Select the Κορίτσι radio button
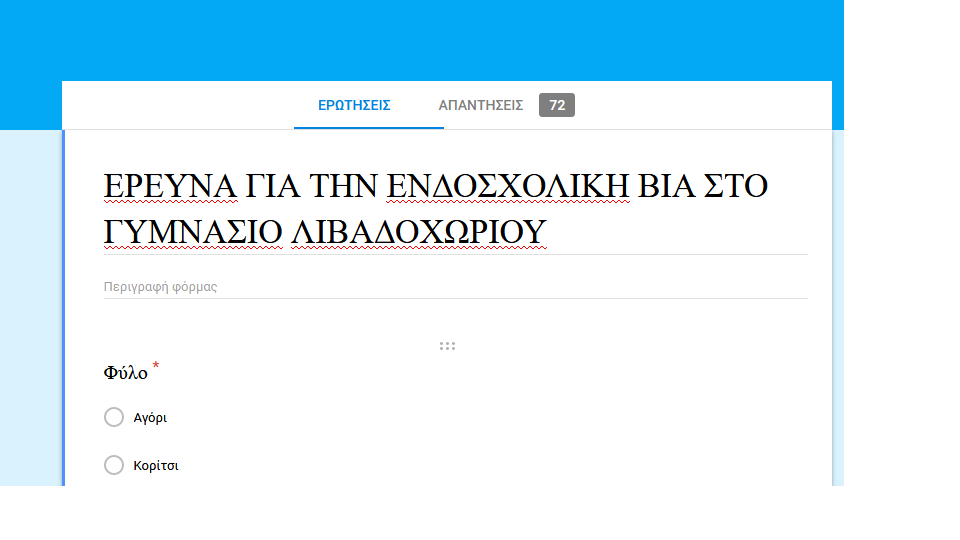This screenshot has height=540, width=960. tap(114, 465)
